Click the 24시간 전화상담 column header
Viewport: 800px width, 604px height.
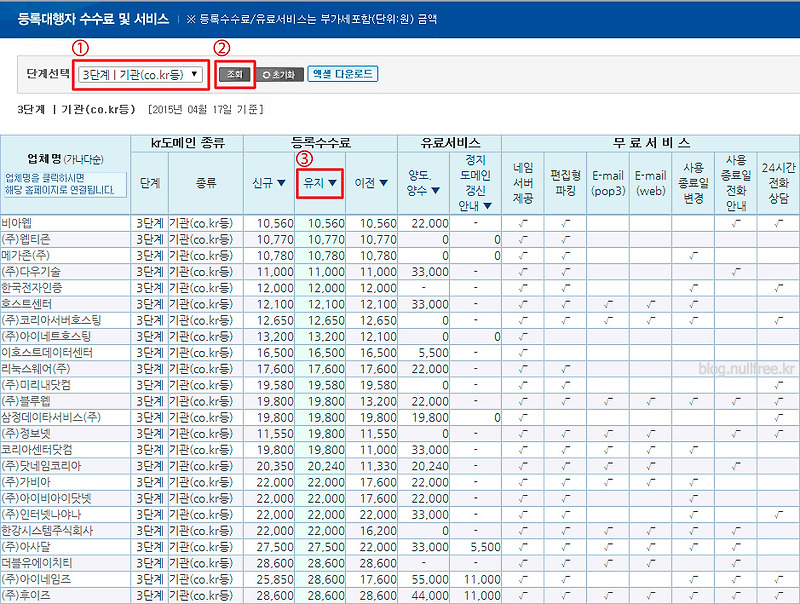click(x=779, y=183)
